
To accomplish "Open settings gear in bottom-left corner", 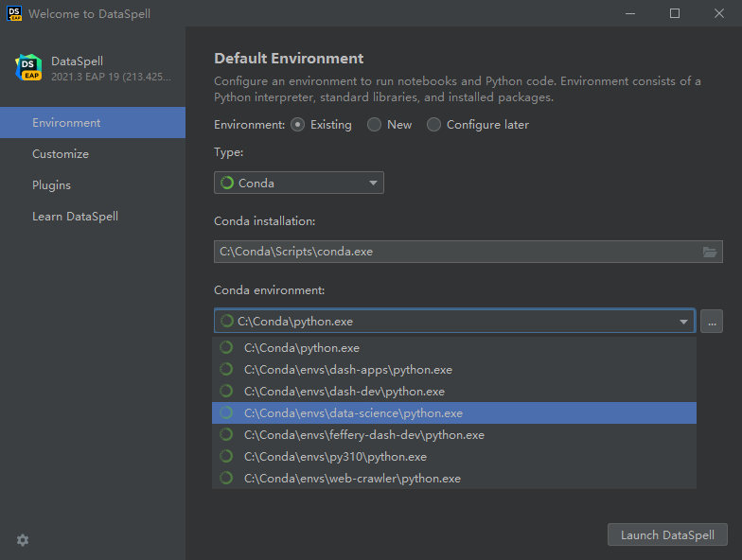I will 23,540.
